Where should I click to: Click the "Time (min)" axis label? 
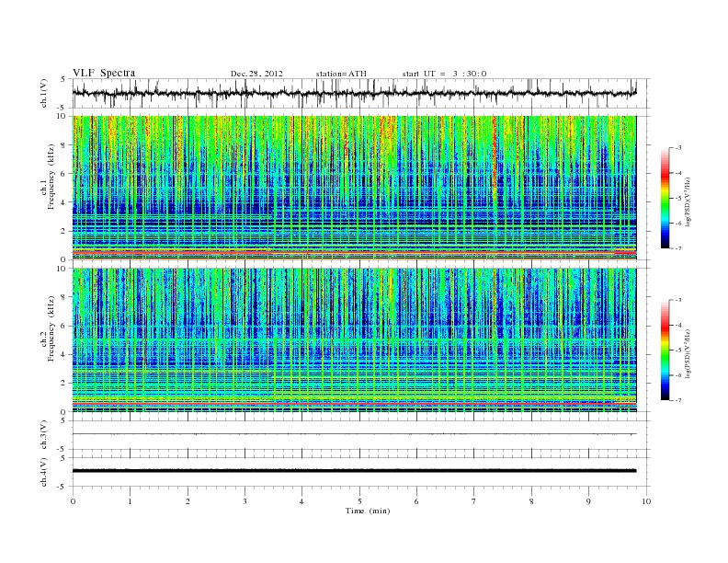tap(368, 511)
